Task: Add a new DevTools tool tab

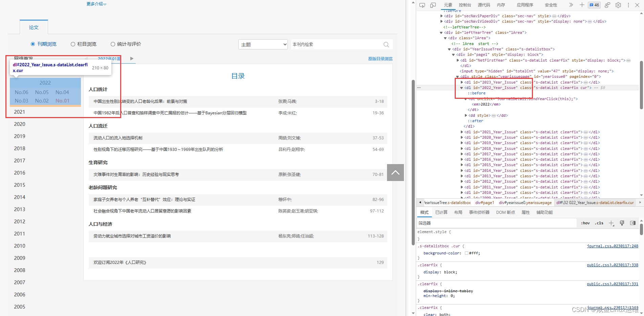Action: pyautogui.click(x=582, y=5)
